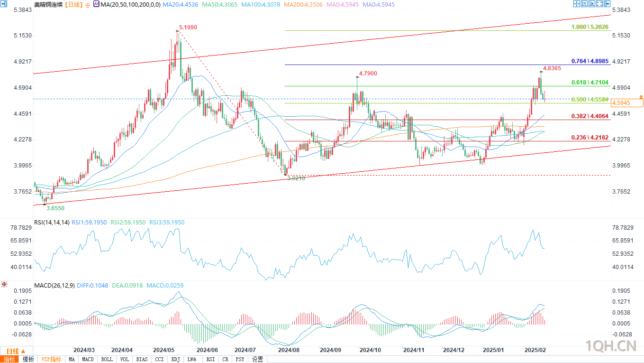Click the RSI(14,14,14) panel label
The width and height of the screenshot is (644, 363).
click(52, 222)
